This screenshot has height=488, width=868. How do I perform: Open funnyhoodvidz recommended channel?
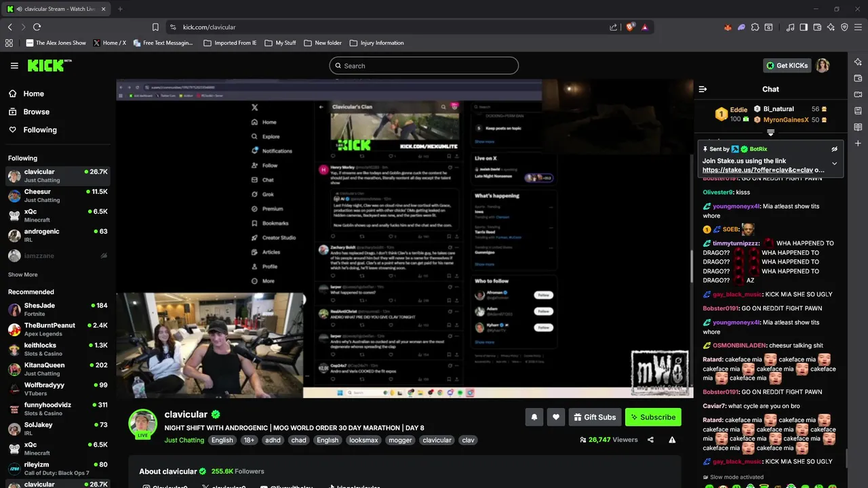pyautogui.click(x=58, y=409)
